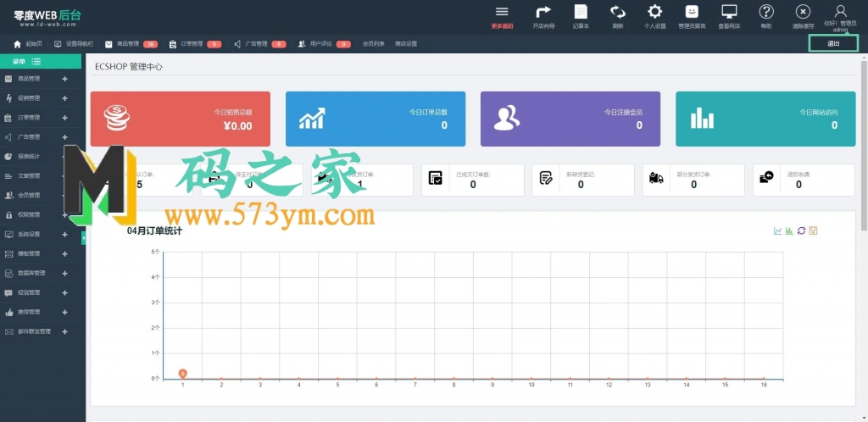Expand the 商品管理 sidebar plus

[x=64, y=79]
